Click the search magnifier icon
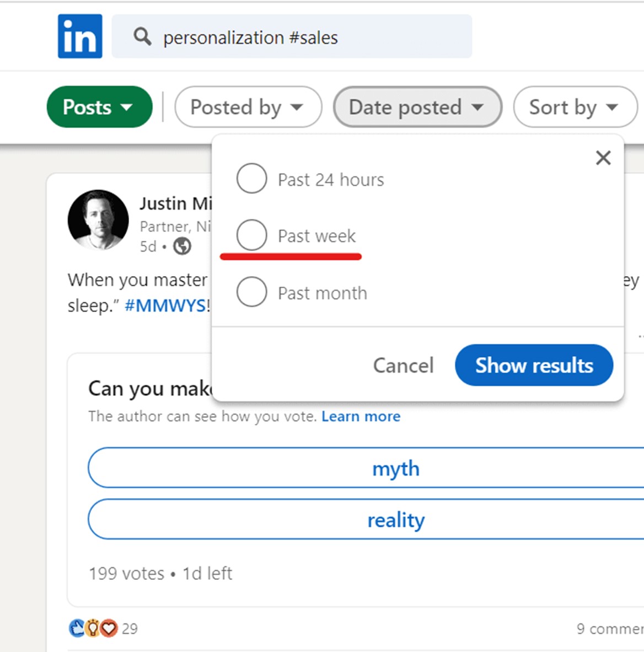 click(x=142, y=37)
